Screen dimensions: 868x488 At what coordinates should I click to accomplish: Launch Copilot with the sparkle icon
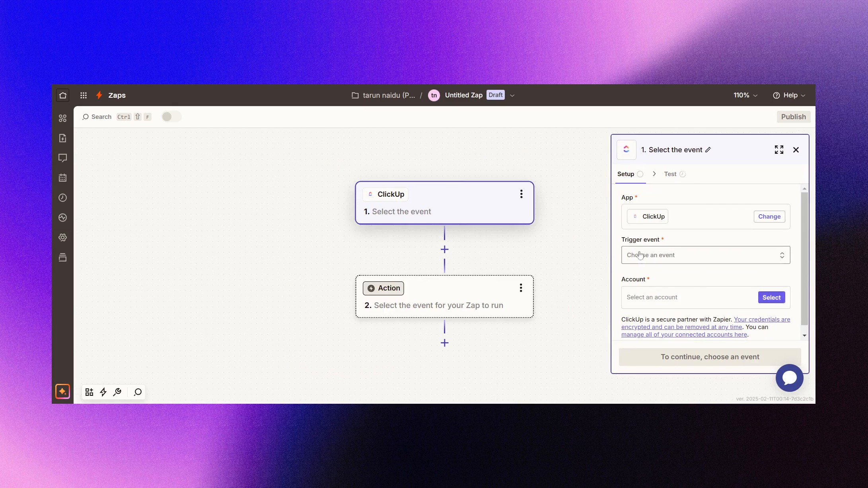[62, 391]
